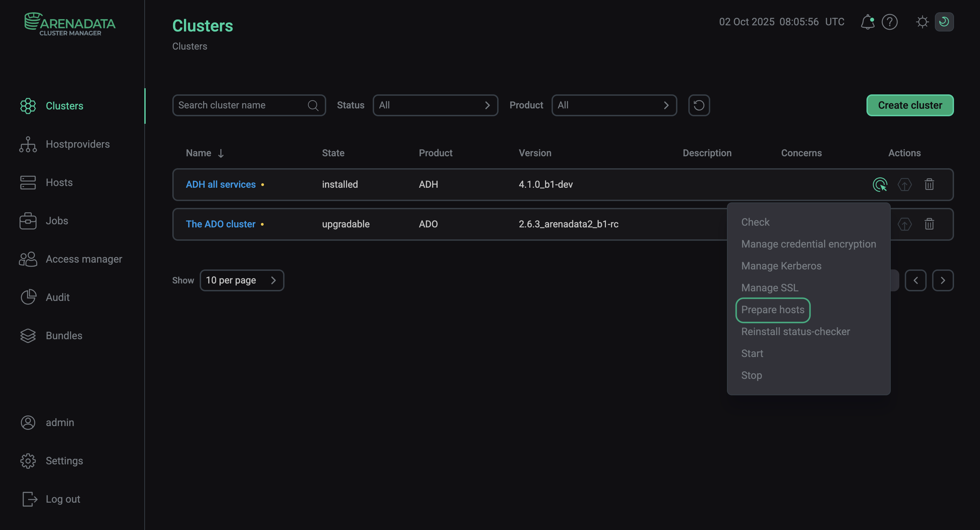This screenshot has width=980, height=530.
Task: Toggle Name column sort order
Action: pyautogui.click(x=221, y=153)
